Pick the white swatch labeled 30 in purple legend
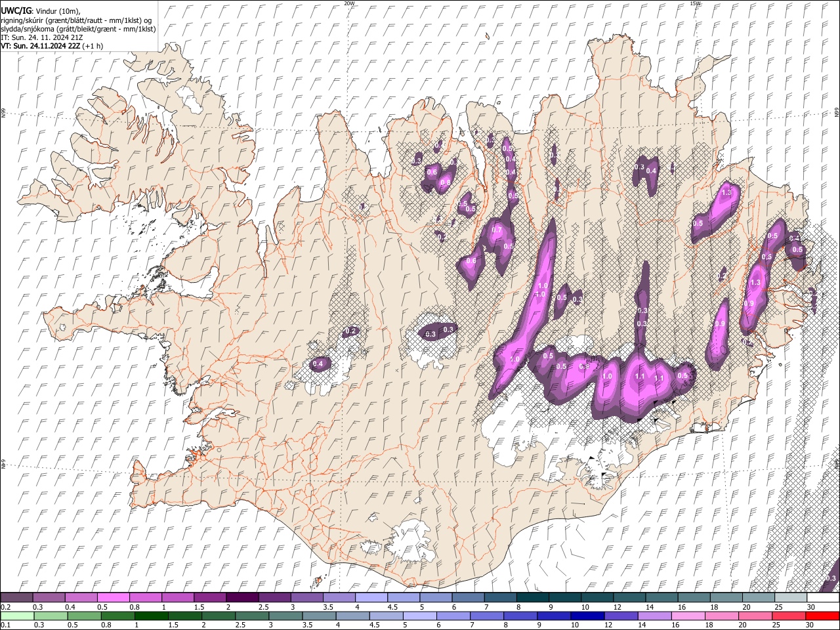The height and width of the screenshot is (630, 840). click(824, 597)
